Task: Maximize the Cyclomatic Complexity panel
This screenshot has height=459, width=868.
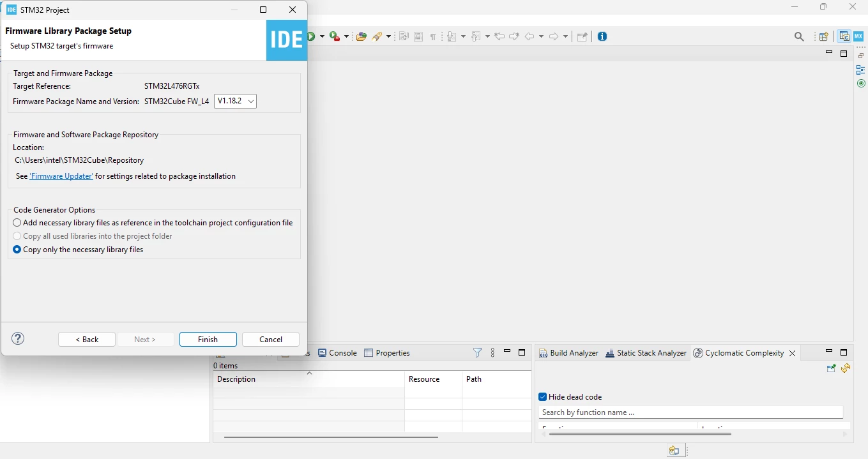Action: (844, 352)
